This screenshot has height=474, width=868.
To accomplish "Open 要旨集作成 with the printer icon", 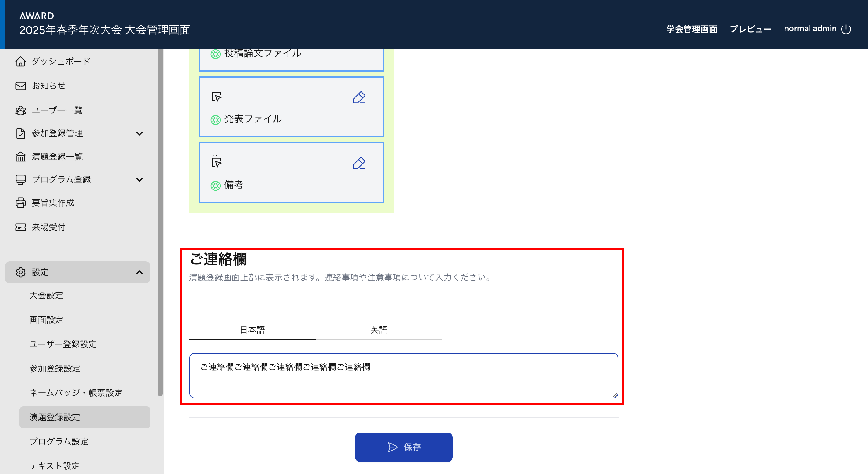I will (20, 203).
